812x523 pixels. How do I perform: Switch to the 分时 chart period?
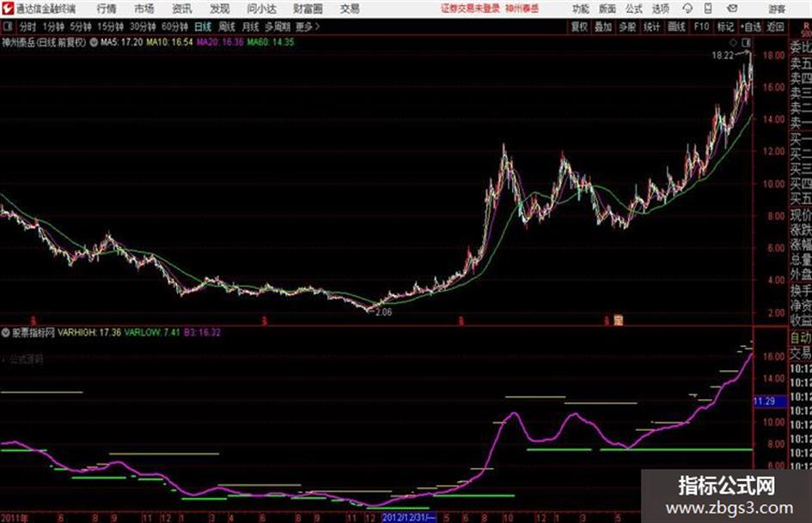pyautogui.click(x=28, y=27)
